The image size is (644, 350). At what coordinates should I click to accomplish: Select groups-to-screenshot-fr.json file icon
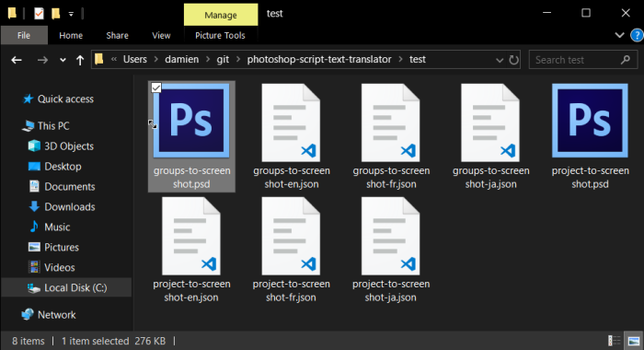[x=391, y=122]
